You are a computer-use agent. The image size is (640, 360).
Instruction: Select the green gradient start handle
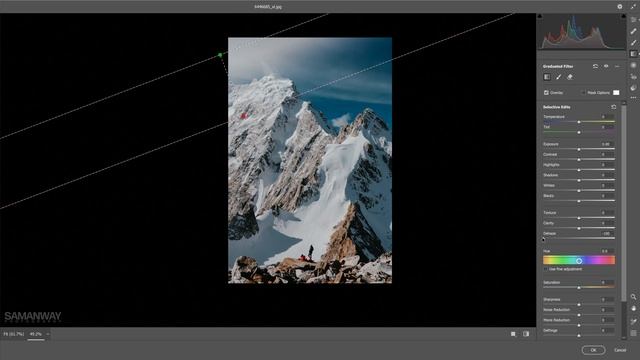pyautogui.click(x=220, y=55)
